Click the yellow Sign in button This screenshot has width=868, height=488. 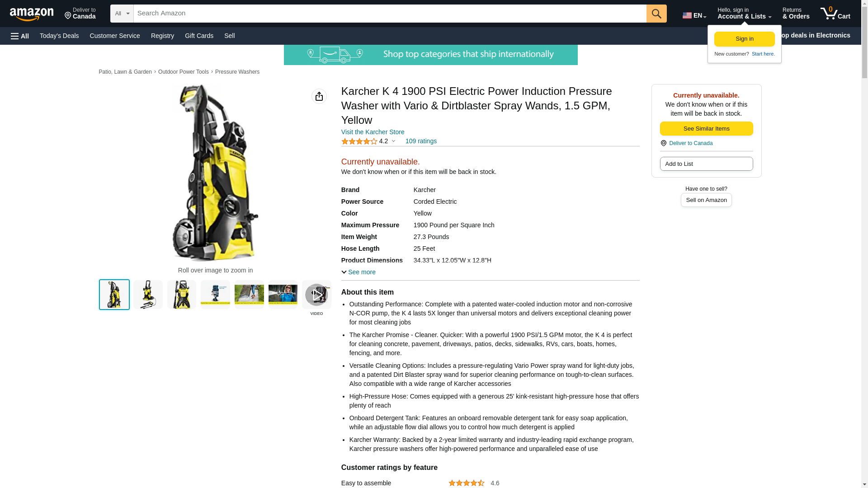pyautogui.click(x=744, y=39)
